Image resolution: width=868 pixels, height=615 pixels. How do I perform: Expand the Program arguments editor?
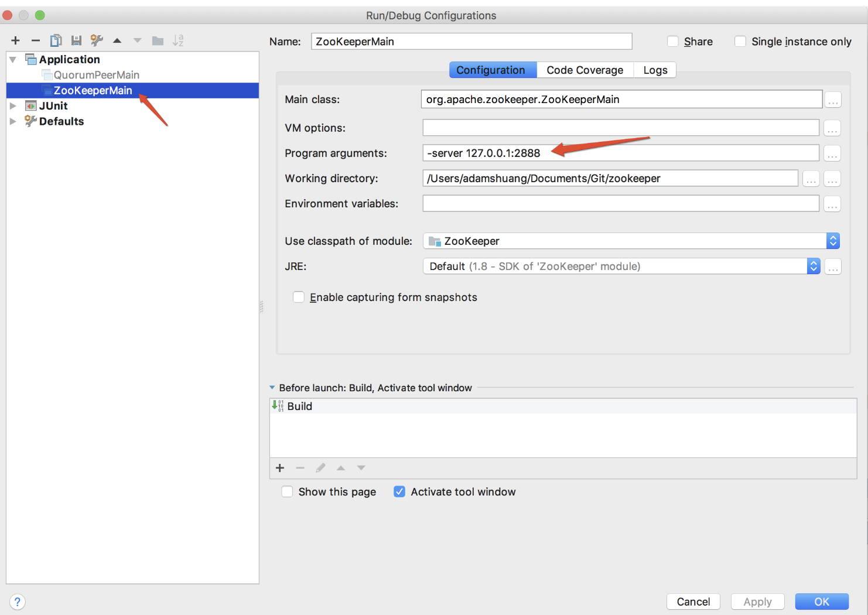point(832,153)
